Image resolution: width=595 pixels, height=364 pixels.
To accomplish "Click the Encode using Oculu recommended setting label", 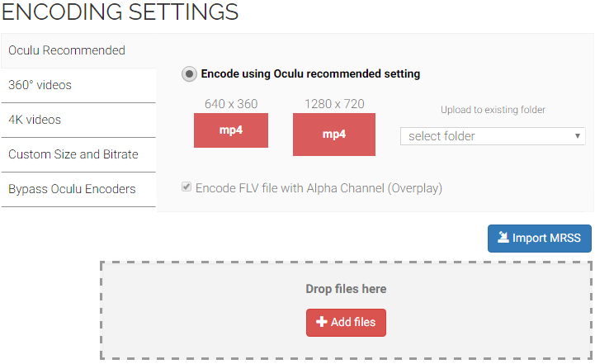I will [310, 73].
